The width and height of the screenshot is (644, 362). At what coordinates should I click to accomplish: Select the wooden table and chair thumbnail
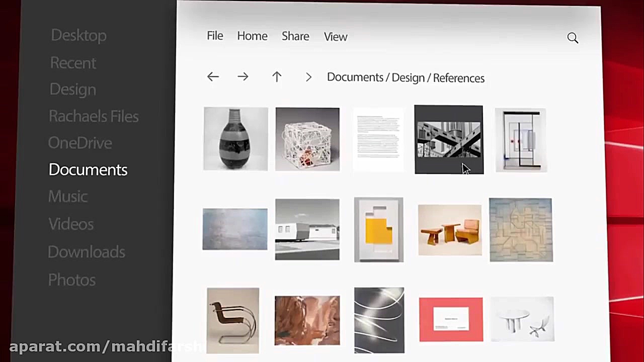coord(450,230)
